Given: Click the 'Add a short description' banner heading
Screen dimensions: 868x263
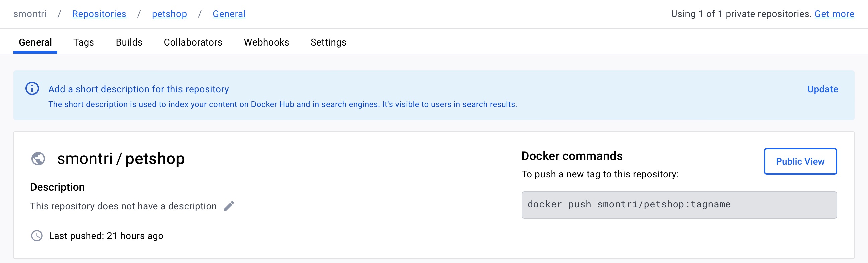Looking at the screenshot, I should 139,89.
